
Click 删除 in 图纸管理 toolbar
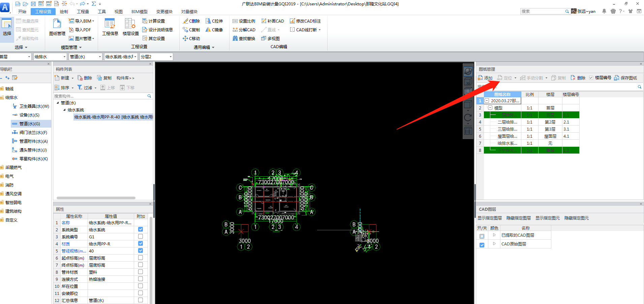coord(578,78)
